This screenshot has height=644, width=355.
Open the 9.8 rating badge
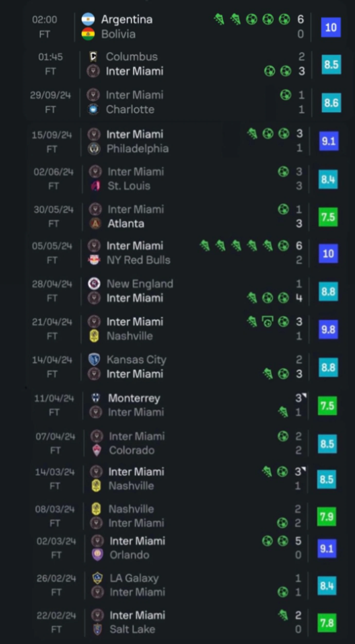pyautogui.click(x=328, y=329)
